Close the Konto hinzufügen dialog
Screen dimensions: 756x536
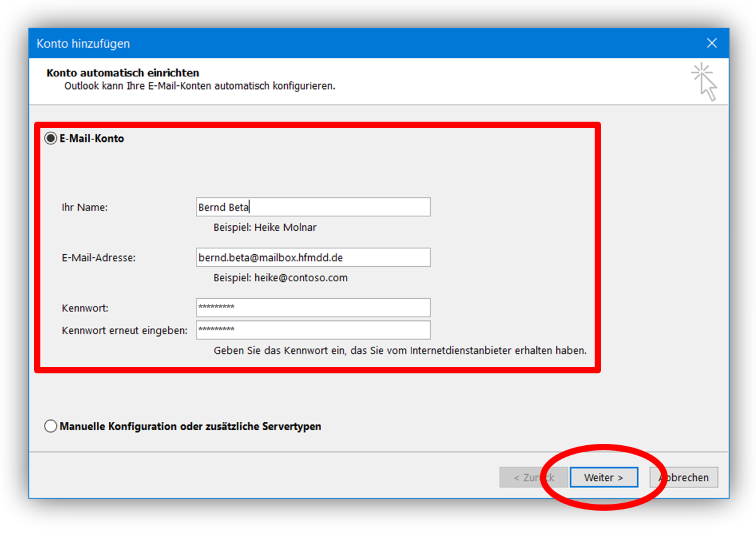coord(712,43)
